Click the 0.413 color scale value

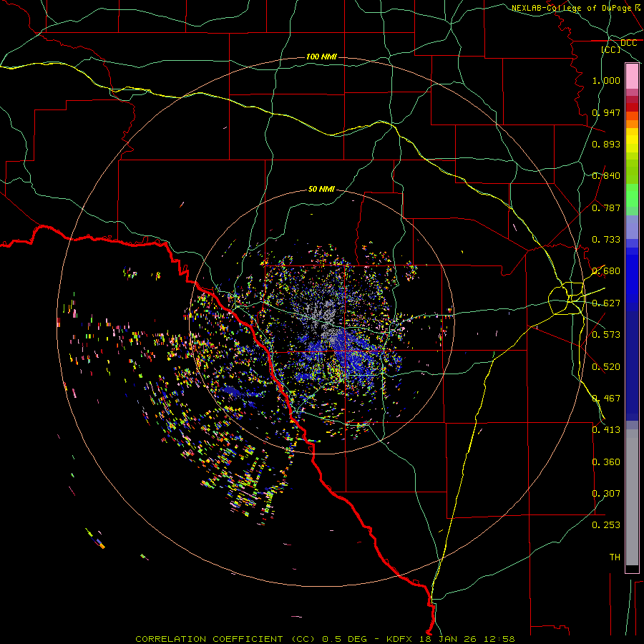point(606,430)
